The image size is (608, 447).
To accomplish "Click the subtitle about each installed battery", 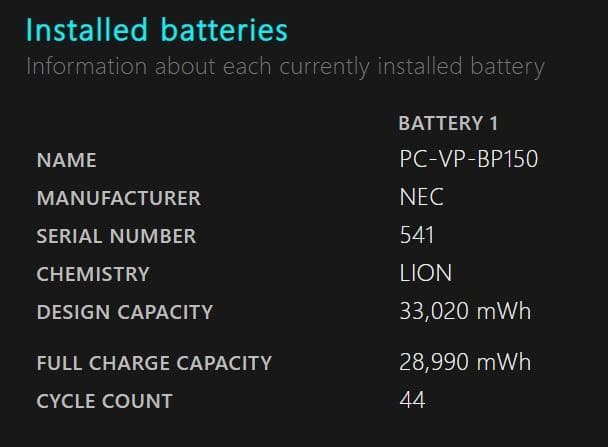I will tap(285, 67).
